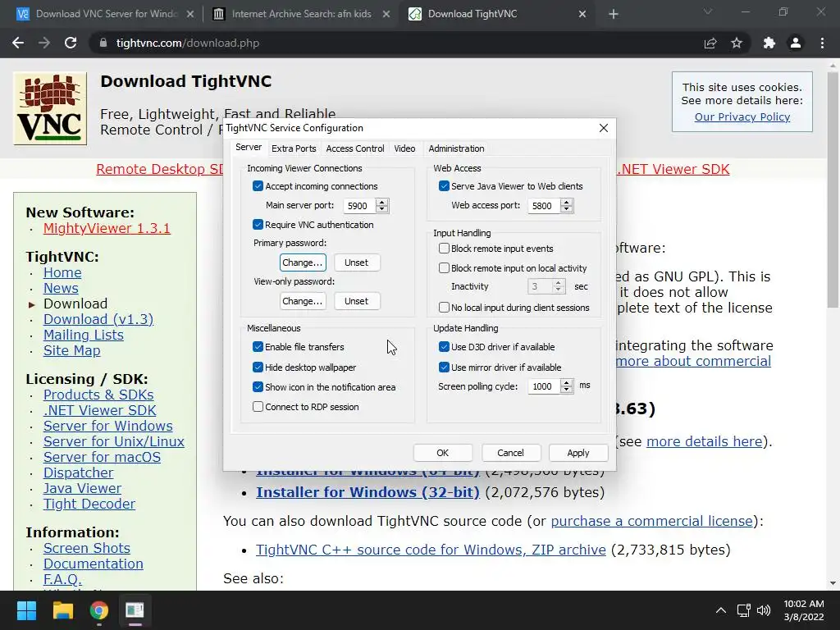Open volume tray icon

point(764,610)
